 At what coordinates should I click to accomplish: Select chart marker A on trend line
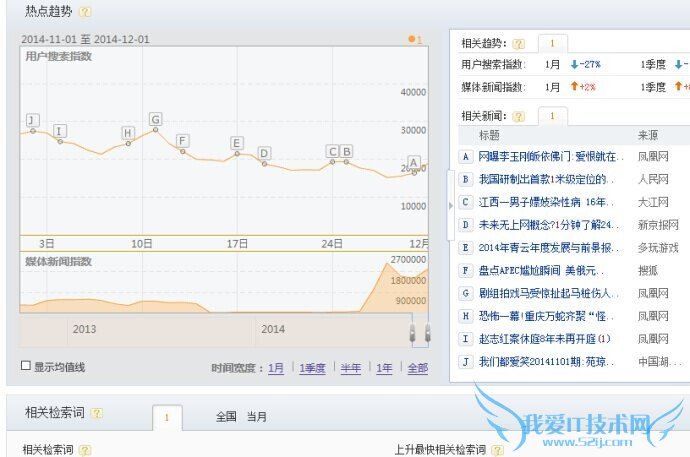pyautogui.click(x=414, y=162)
